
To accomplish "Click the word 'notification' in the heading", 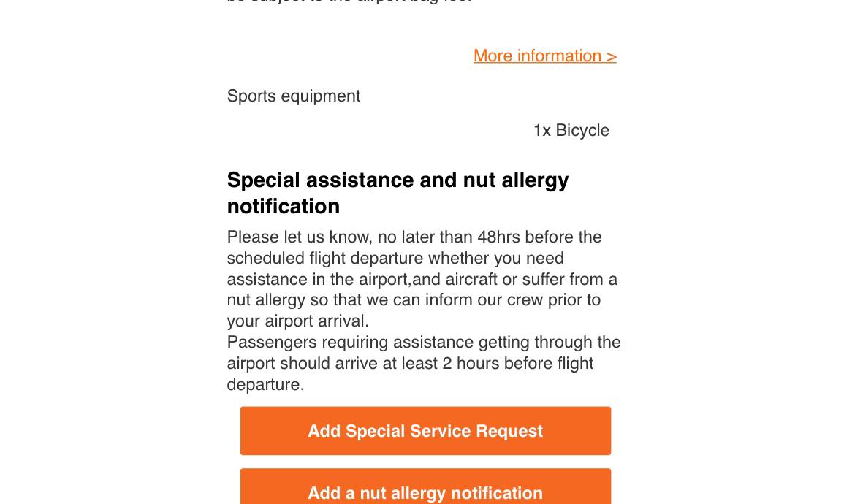I will tap(284, 207).
